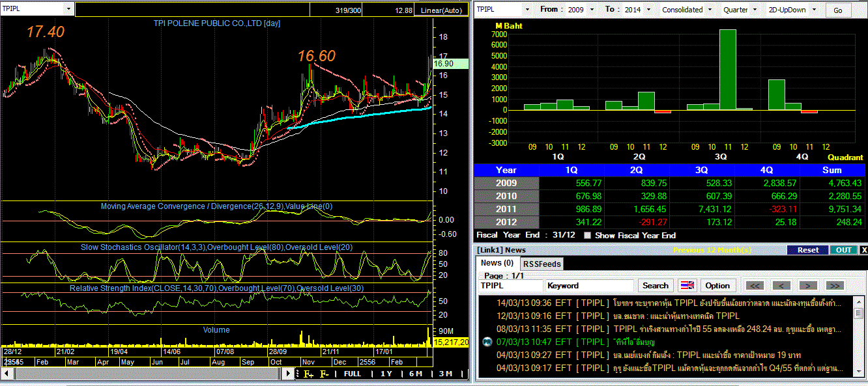Viewport: 868px width, 386px height.
Task: Click the Relative Strength Index indicator title
Action: click(x=216, y=288)
